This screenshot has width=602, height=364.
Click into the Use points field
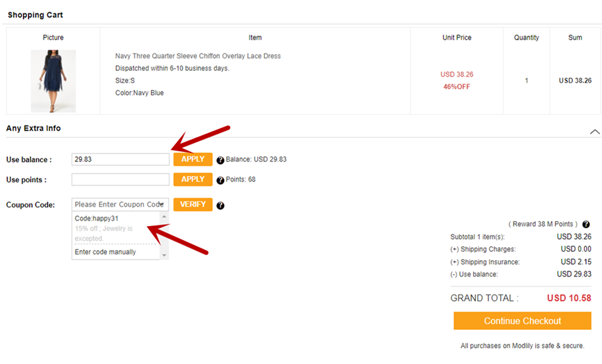120,180
